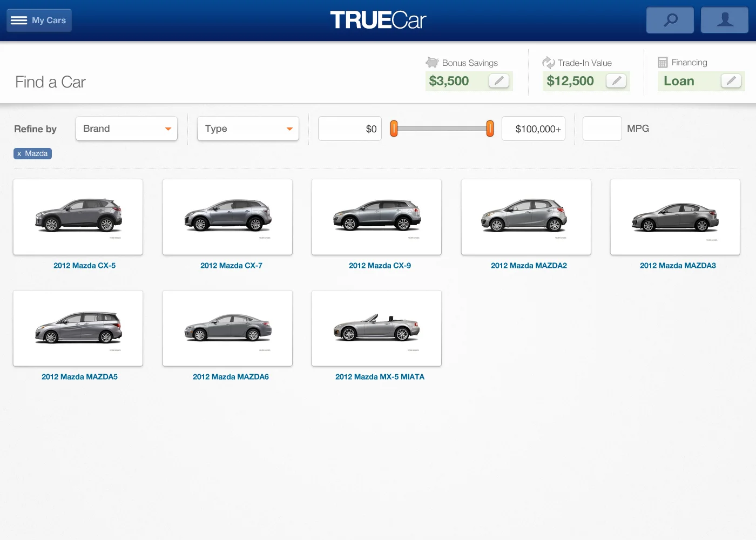Click the minimum price field showing $0

pyautogui.click(x=350, y=129)
